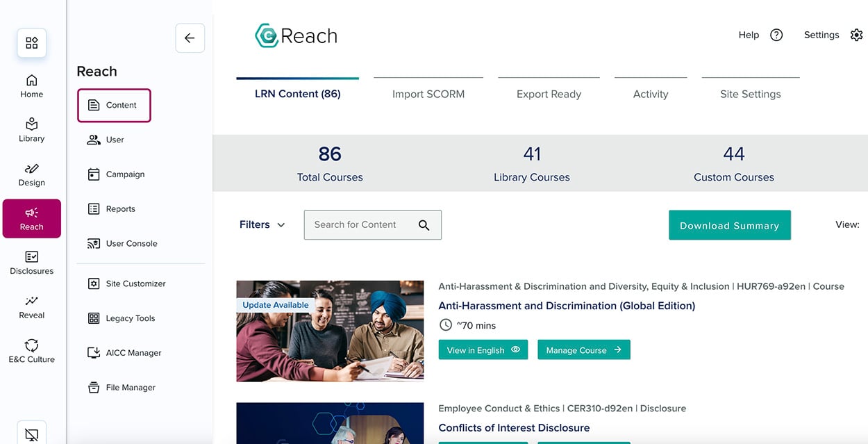Viewport: 868px width, 444px height.
Task: Click the apps grid icon at top left
Action: pyautogui.click(x=31, y=42)
